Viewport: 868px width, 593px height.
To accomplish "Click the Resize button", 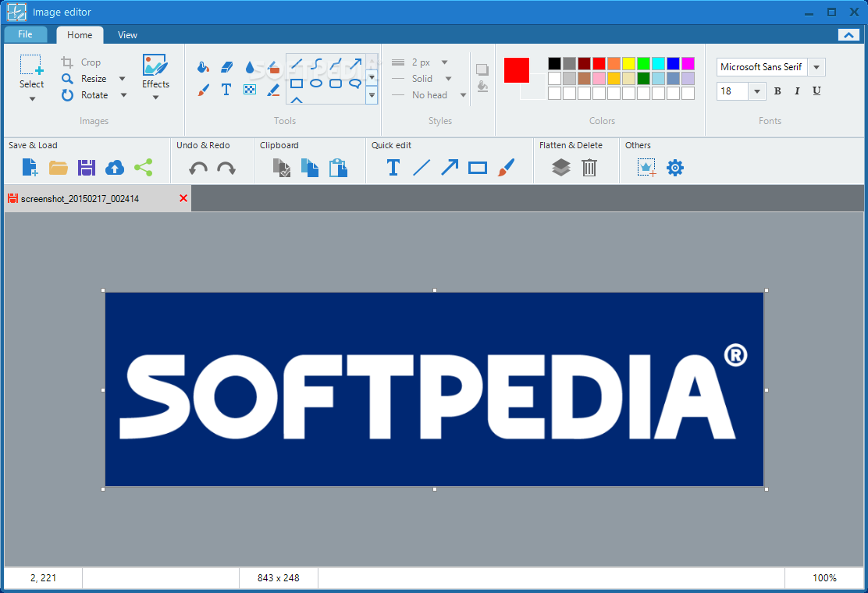I will (84, 79).
